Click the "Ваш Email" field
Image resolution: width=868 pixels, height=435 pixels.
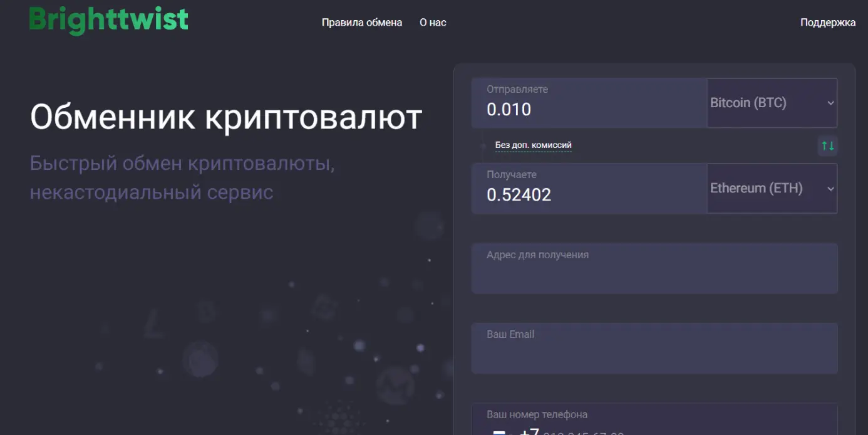(654, 348)
